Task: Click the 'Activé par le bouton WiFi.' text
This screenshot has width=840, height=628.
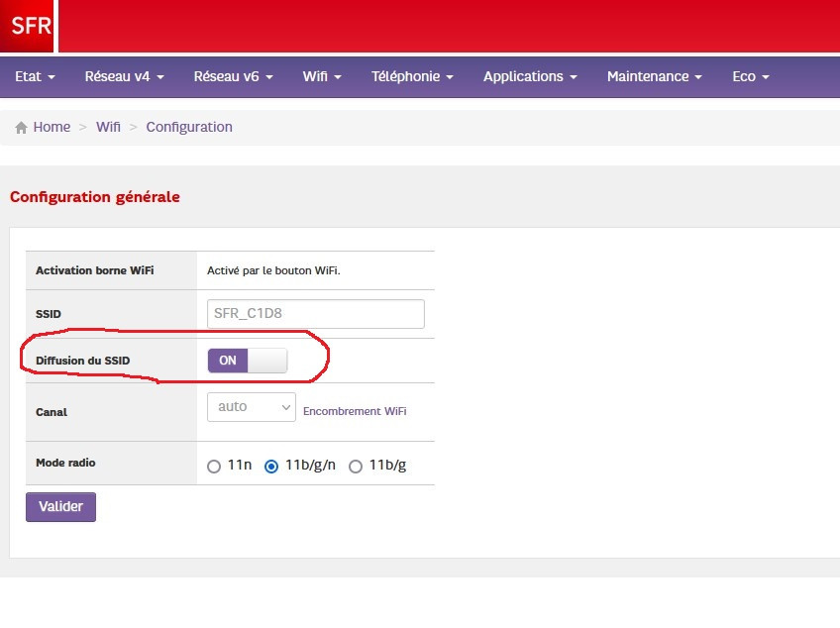Action: [x=273, y=270]
